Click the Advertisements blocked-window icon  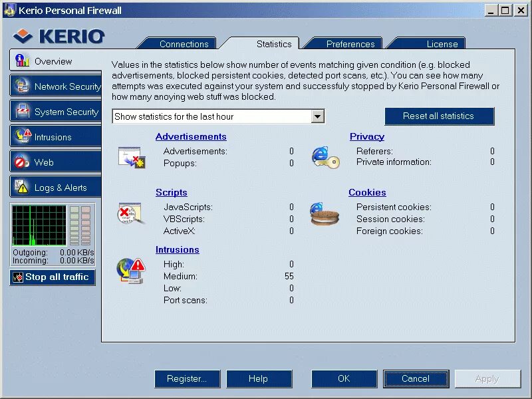(132, 158)
